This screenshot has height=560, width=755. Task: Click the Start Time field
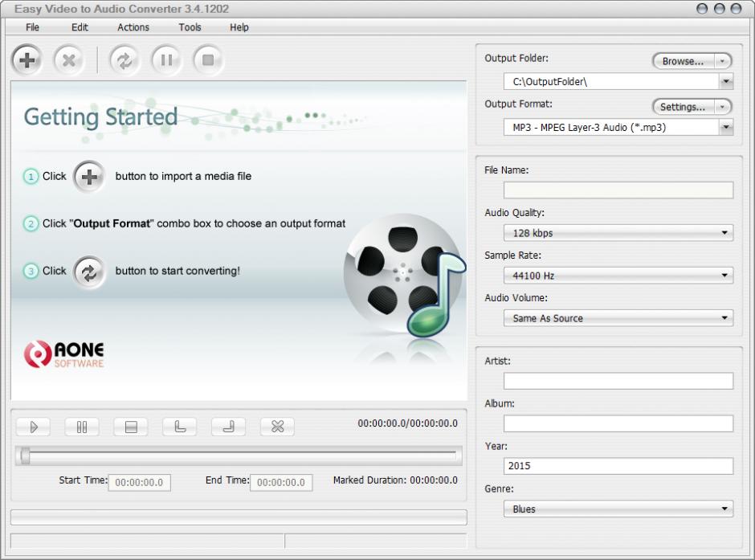coord(140,482)
